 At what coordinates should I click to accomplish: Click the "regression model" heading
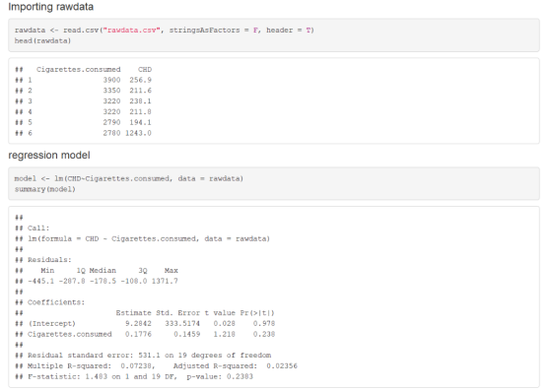click(x=49, y=155)
